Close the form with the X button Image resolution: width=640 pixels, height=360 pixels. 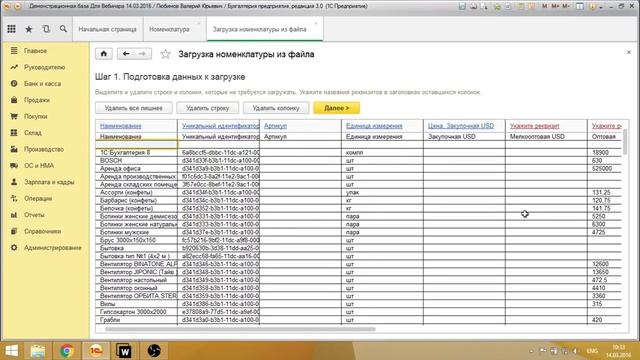pos(629,52)
